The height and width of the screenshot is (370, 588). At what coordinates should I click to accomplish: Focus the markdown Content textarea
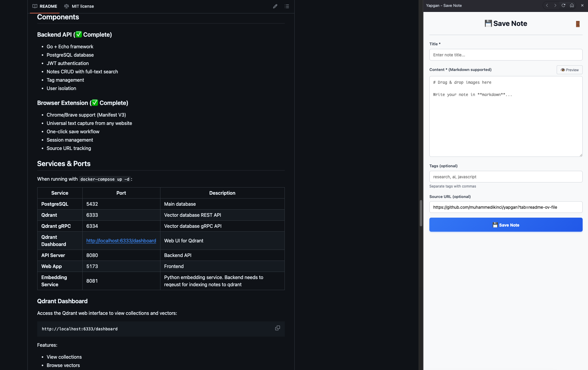point(506,119)
